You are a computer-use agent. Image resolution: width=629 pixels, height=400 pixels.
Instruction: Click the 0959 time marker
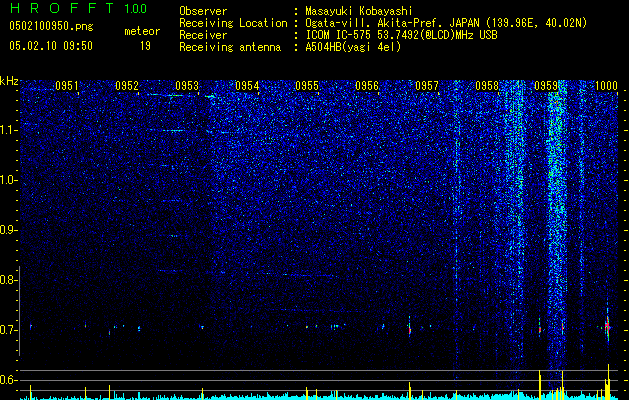click(x=546, y=86)
